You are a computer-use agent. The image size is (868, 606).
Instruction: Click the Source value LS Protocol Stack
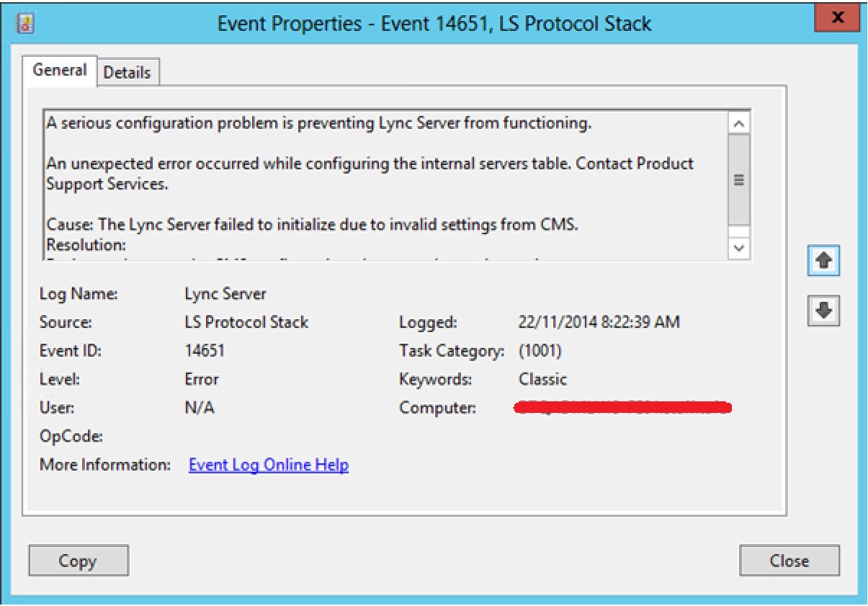point(246,322)
